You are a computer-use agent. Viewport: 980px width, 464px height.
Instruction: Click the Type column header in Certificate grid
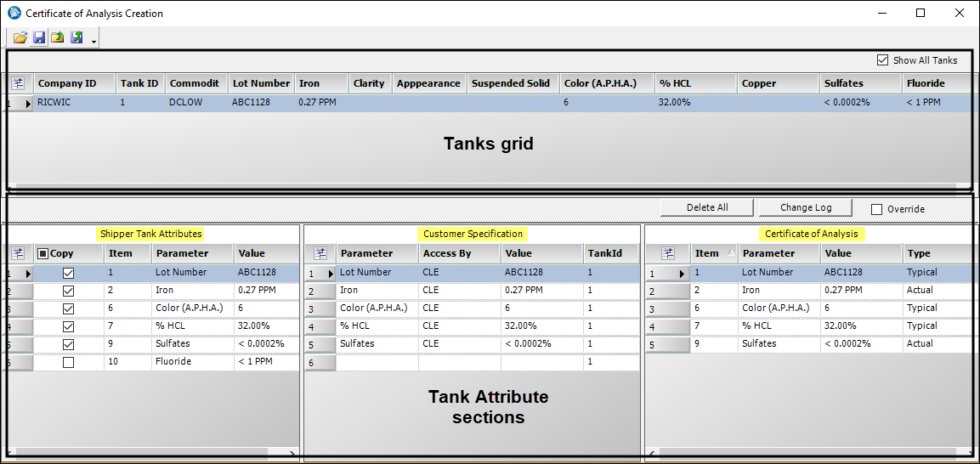(x=938, y=253)
